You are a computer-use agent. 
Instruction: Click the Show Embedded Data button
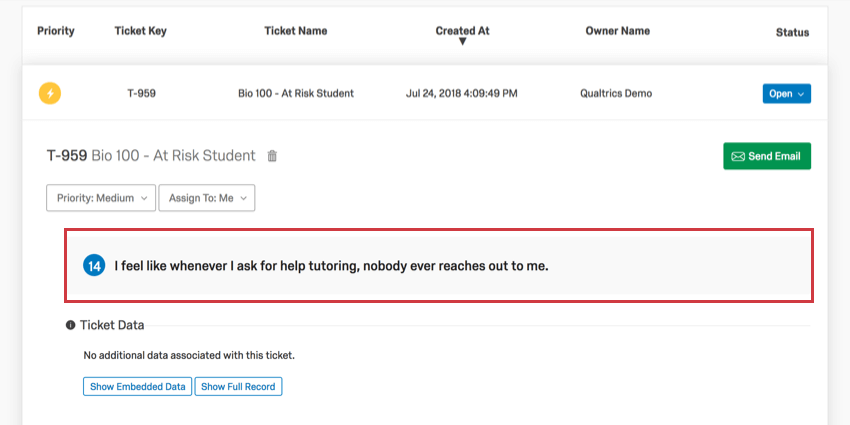coord(138,387)
